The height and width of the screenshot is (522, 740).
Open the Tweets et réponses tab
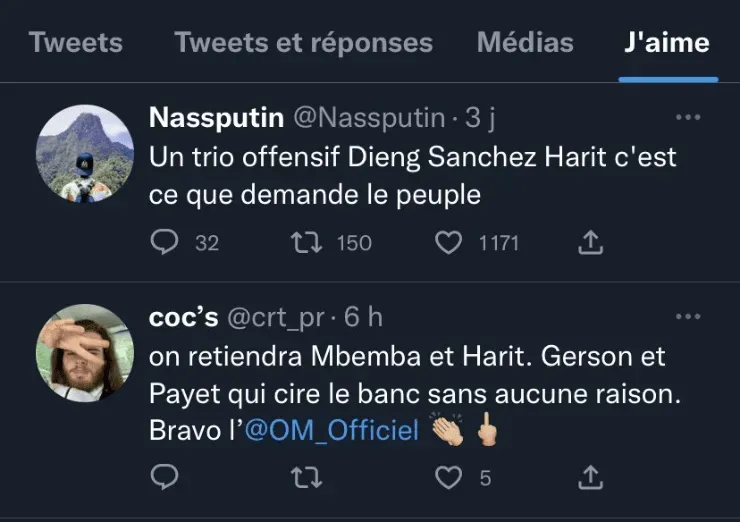303,42
